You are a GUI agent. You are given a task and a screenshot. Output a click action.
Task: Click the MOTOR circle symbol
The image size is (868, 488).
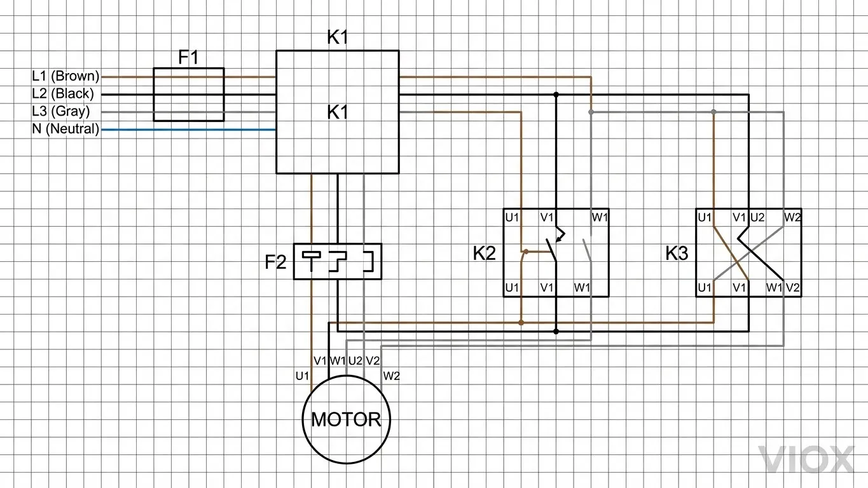pos(345,419)
